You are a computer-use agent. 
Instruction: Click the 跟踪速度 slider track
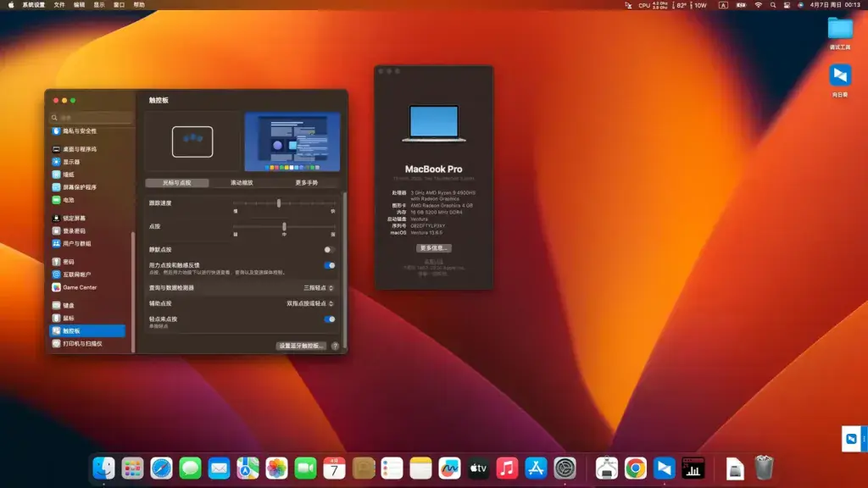(x=284, y=203)
